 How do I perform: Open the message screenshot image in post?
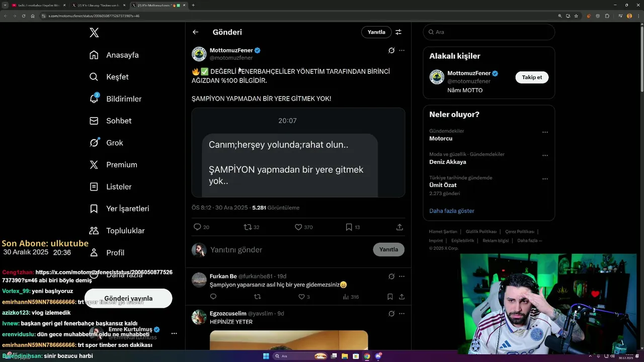click(298, 152)
